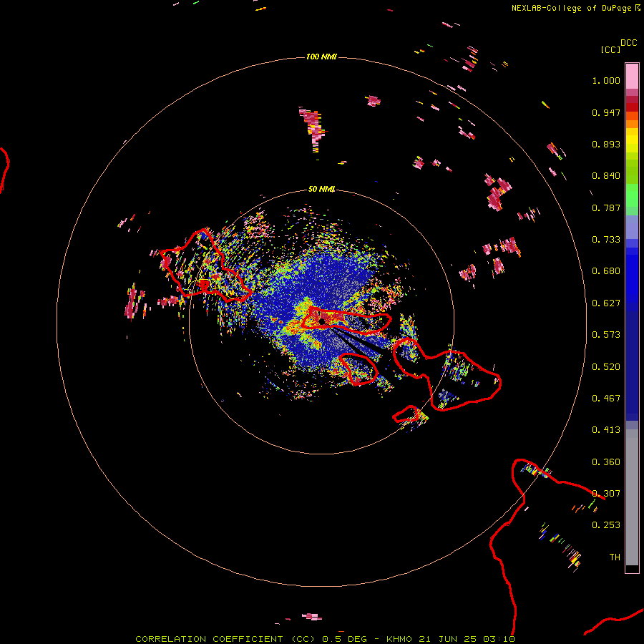Click the 0.520 legend value

[x=606, y=367]
